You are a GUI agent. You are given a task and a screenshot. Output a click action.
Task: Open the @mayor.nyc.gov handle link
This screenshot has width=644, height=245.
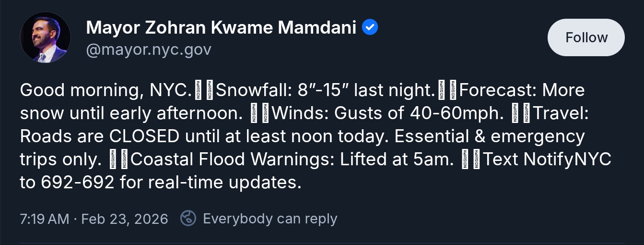(x=149, y=49)
